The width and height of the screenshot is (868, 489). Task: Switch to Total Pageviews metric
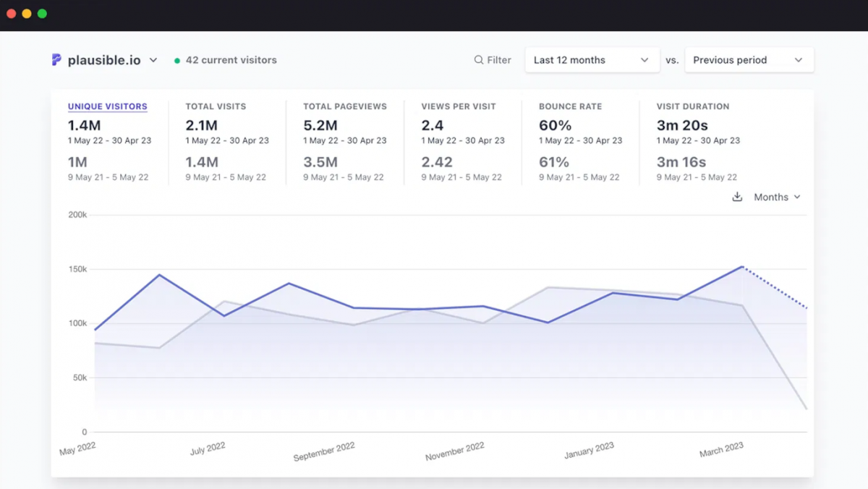(x=344, y=106)
